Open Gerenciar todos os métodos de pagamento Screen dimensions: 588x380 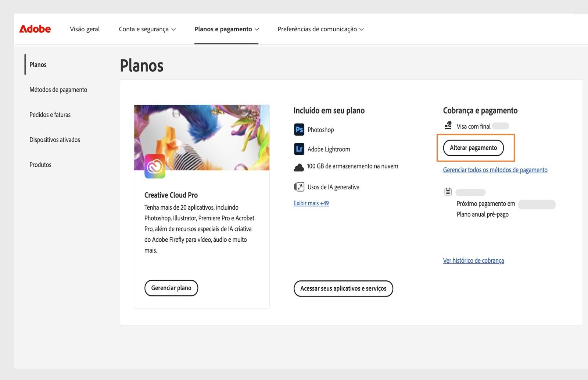tap(495, 170)
